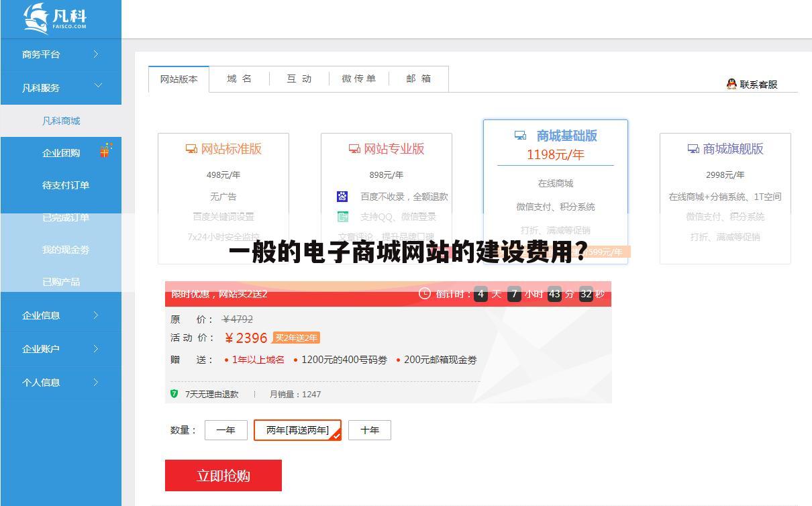The width and height of the screenshot is (812, 506).
Task: Click the 立即抢购 button
Action: (x=223, y=475)
